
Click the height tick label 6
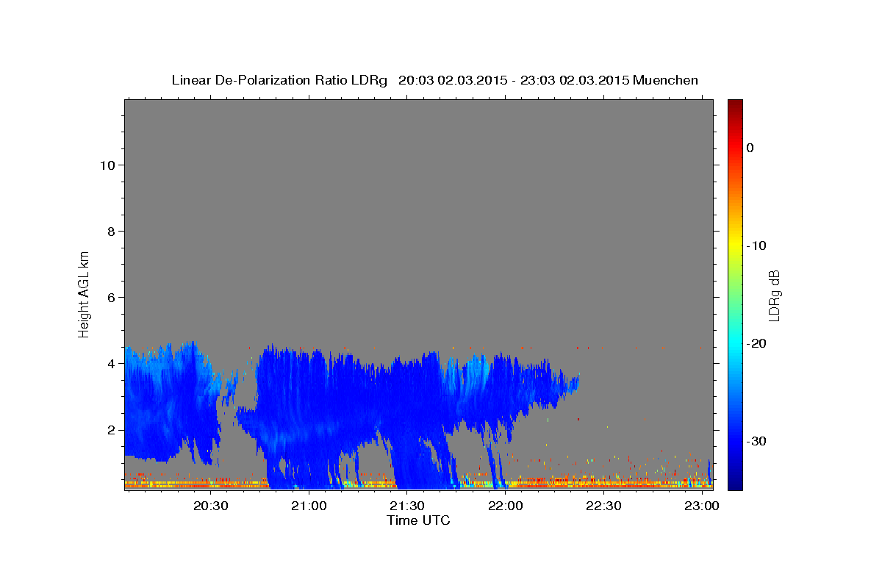pos(110,297)
